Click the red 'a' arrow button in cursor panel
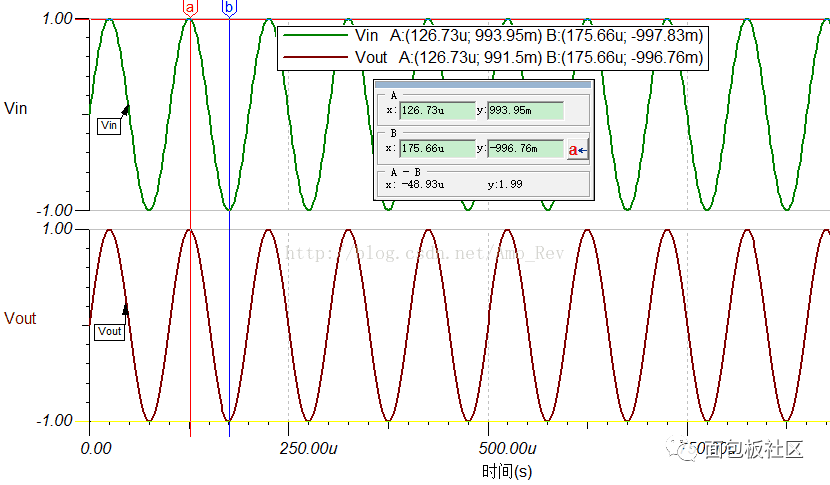 578,150
